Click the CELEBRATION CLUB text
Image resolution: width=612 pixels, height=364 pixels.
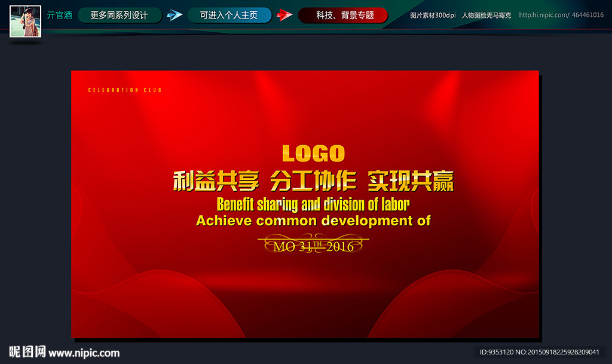[x=125, y=90]
